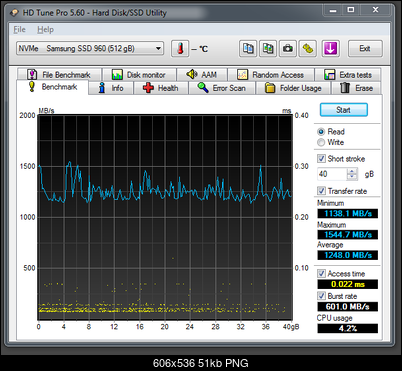Screen dimensions: 402x371
Task: Click the access time value 0.022 ms
Action: tap(348, 284)
